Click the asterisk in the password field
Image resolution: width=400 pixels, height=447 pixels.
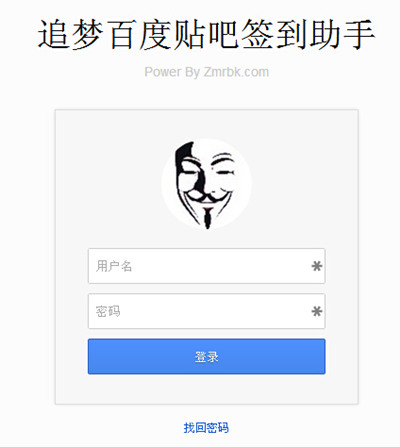(x=316, y=311)
